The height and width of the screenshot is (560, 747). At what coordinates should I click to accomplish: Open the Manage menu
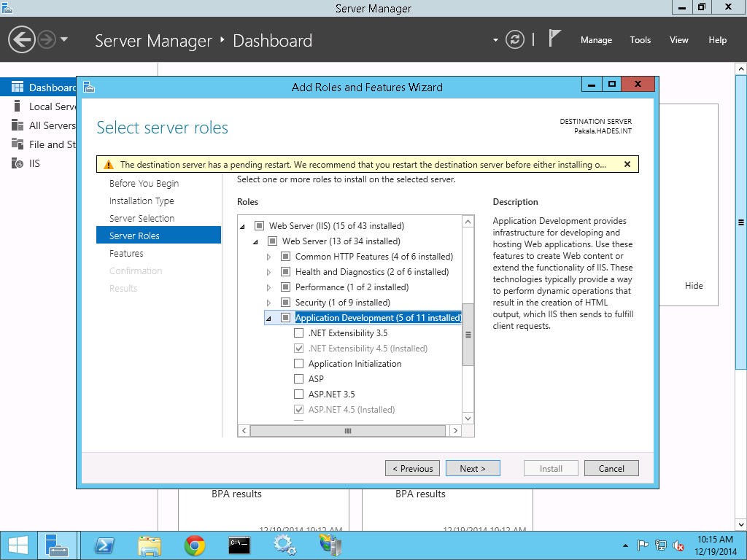[x=596, y=40]
